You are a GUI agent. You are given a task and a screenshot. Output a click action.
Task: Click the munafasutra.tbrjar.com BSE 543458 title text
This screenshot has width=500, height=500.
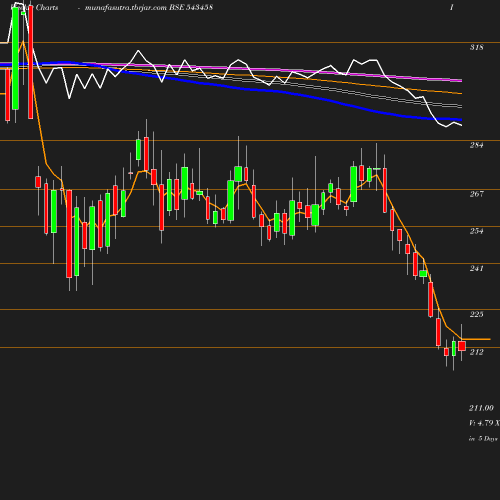tap(149, 7)
